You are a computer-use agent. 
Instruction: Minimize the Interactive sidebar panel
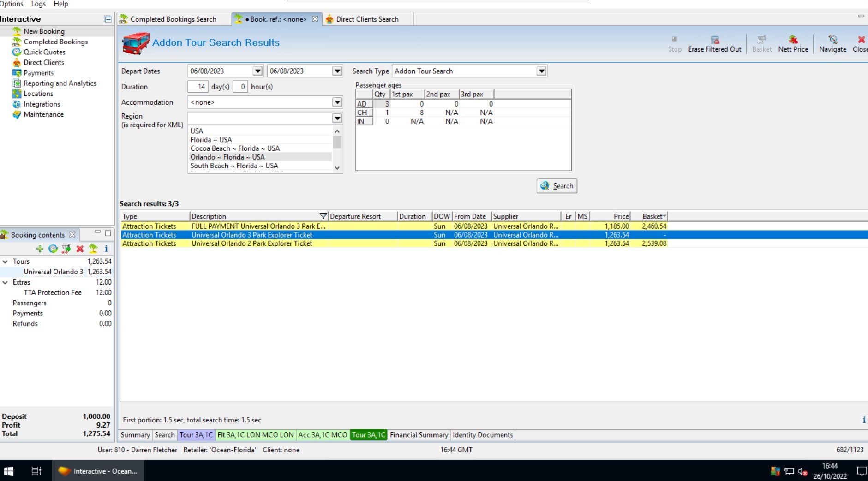pos(108,19)
